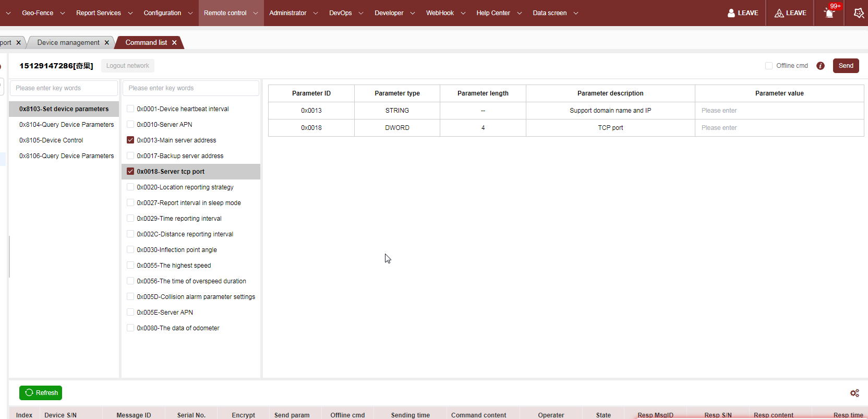Viewport: 868px width, 419px height.
Task: Open the alarm bell notifications
Action: pyautogui.click(x=829, y=14)
